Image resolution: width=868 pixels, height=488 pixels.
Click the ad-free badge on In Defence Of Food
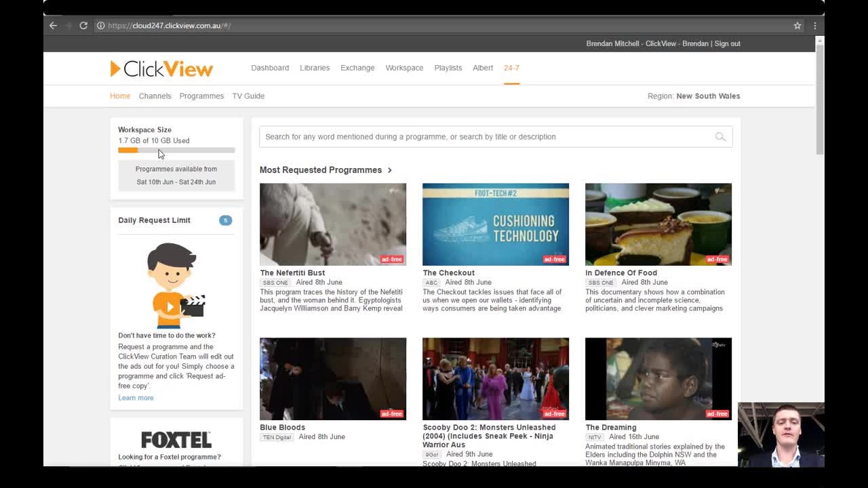tap(717, 259)
